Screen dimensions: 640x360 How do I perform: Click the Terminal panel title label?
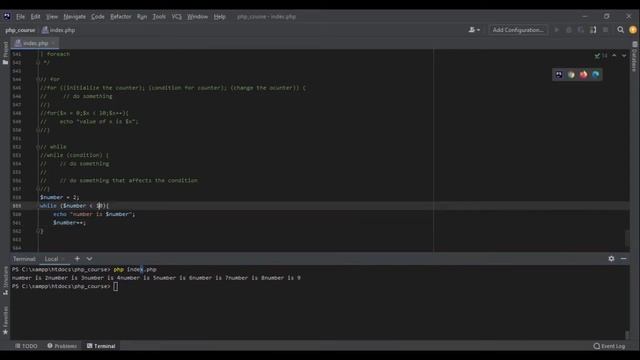pyautogui.click(x=24, y=259)
